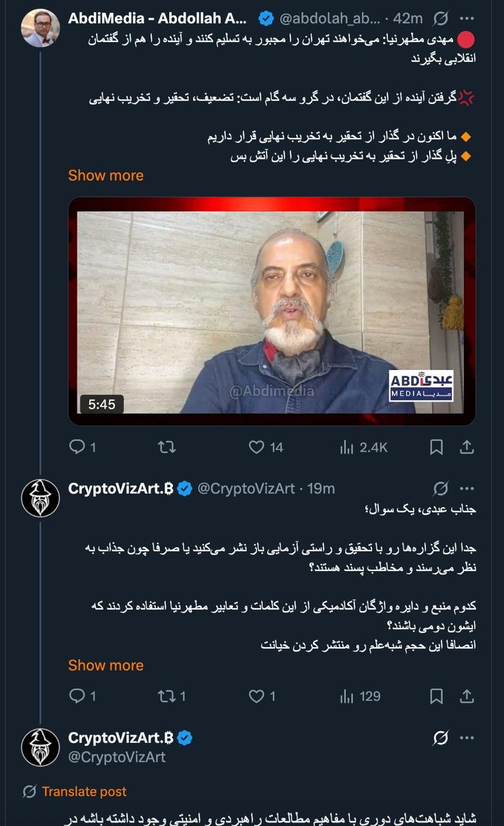Open AbdiMedia profile avatar
Screen dimensions: 504x826
pyautogui.click(x=40, y=28)
